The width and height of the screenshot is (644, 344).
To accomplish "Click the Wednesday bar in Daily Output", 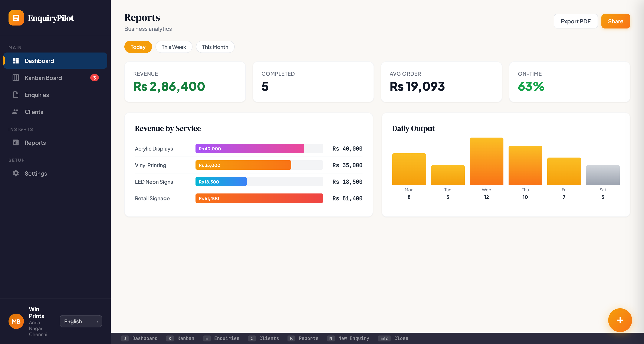I will 486,161.
